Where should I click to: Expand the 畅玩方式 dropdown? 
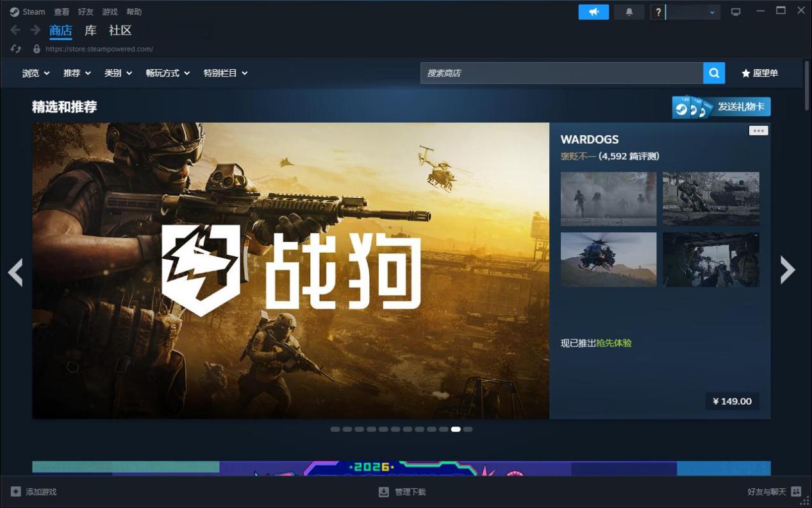point(168,73)
